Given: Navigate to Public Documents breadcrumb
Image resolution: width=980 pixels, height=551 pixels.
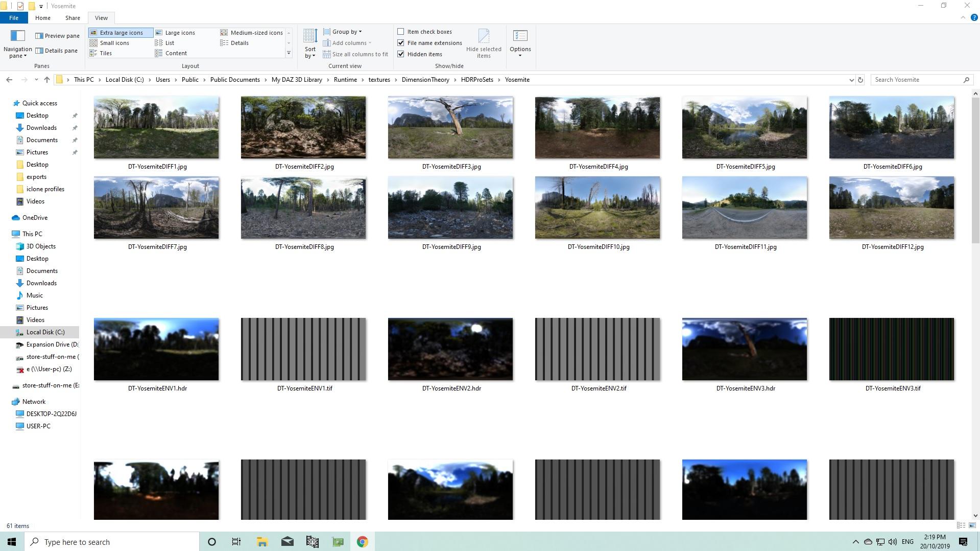Looking at the screenshot, I should pyautogui.click(x=235, y=80).
